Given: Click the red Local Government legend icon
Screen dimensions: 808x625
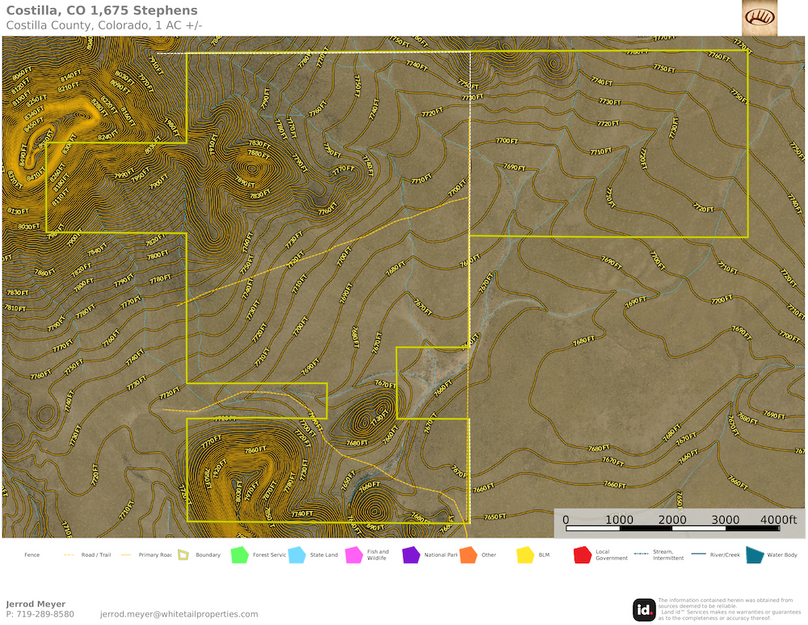Looking at the screenshot, I should point(581,554).
